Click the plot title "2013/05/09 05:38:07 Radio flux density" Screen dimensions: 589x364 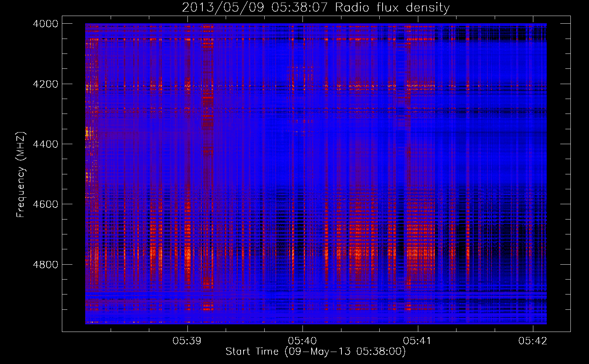click(316, 8)
